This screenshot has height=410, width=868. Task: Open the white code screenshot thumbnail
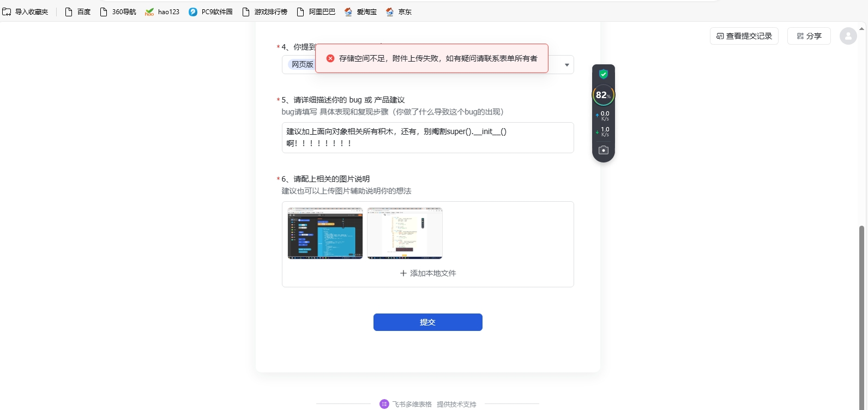[x=405, y=233]
